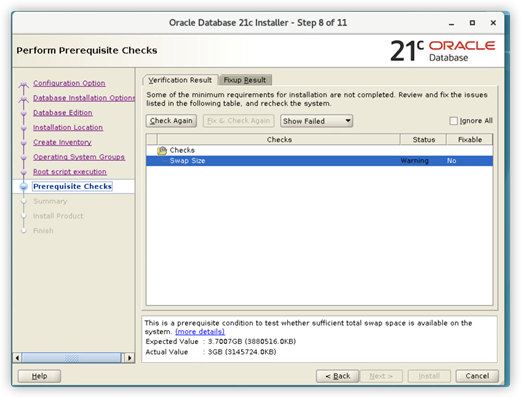Open the Operating System Groups step
Viewport: 521px width, 398px height.
pos(79,157)
